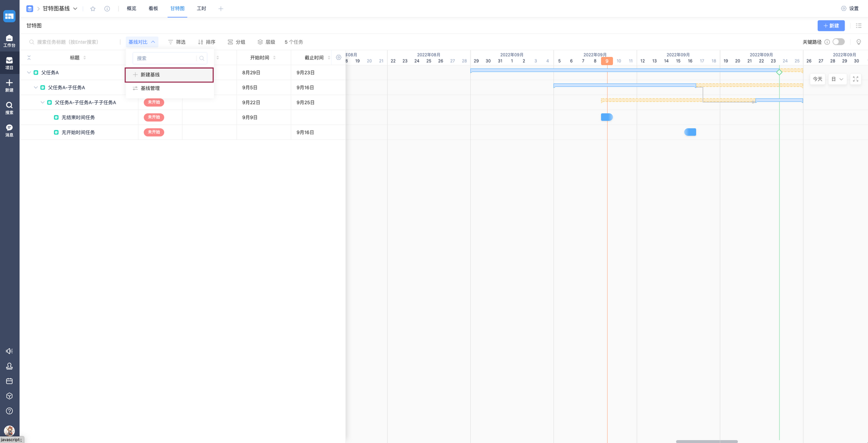Open the 基线对比 baseline comparison dropdown
The height and width of the screenshot is (443, 868).
tap(141, 42)
